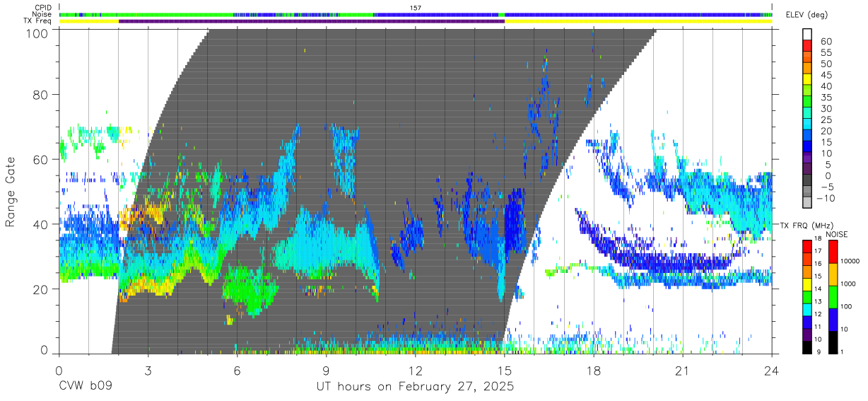Click the 35 label on ELEV scale
This screenshot has height=401, width=868.
coord(826,98)
